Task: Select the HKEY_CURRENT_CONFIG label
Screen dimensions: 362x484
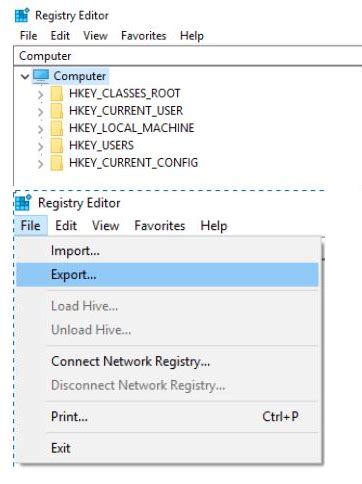Action: pos(133,163)
